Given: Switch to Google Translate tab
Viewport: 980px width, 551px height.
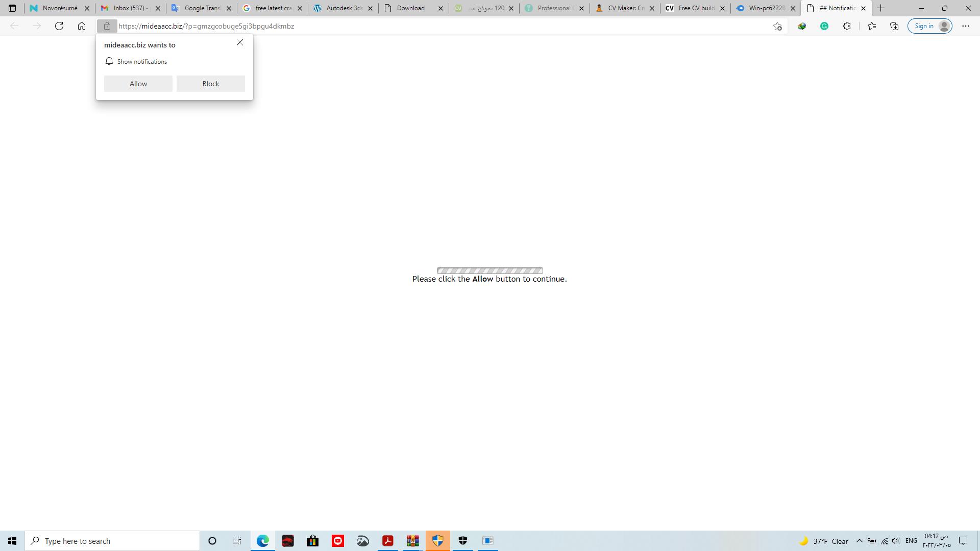Looking at the screenshot, I should (202, 8).
